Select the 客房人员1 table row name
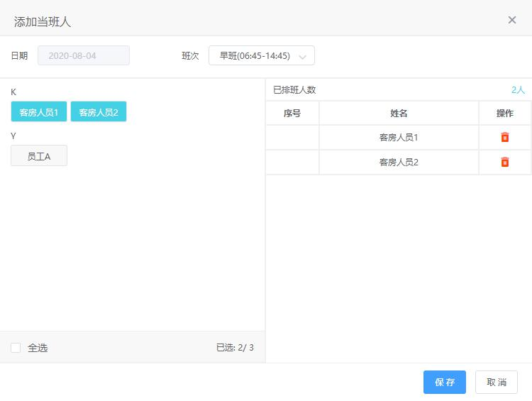 399,138
